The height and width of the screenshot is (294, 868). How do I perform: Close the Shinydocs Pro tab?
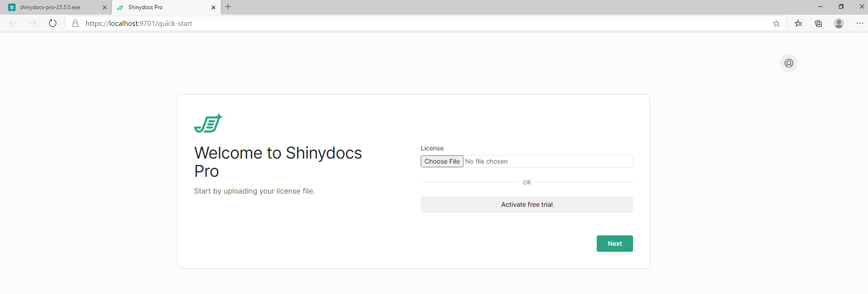(213, 7)
